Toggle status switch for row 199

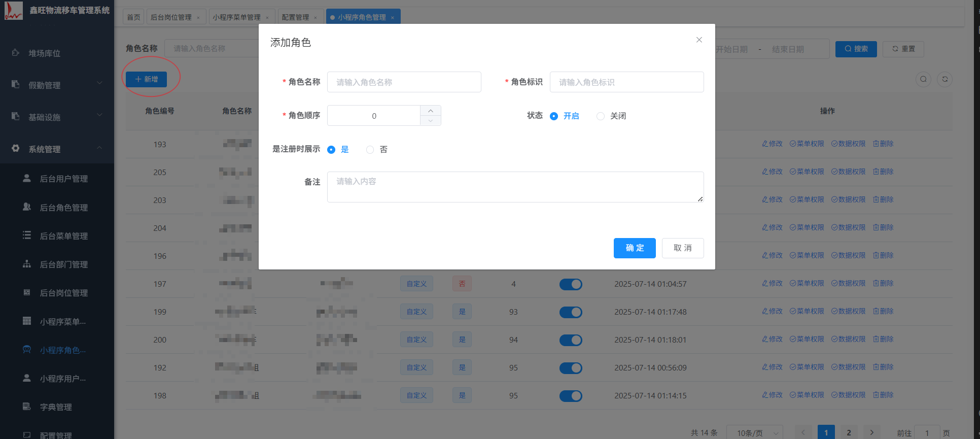[571, 312]
